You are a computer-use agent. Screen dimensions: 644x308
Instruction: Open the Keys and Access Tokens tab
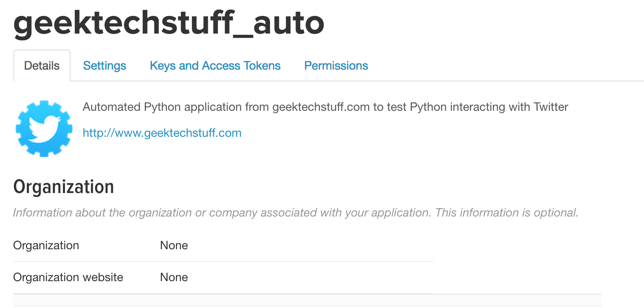215,65
